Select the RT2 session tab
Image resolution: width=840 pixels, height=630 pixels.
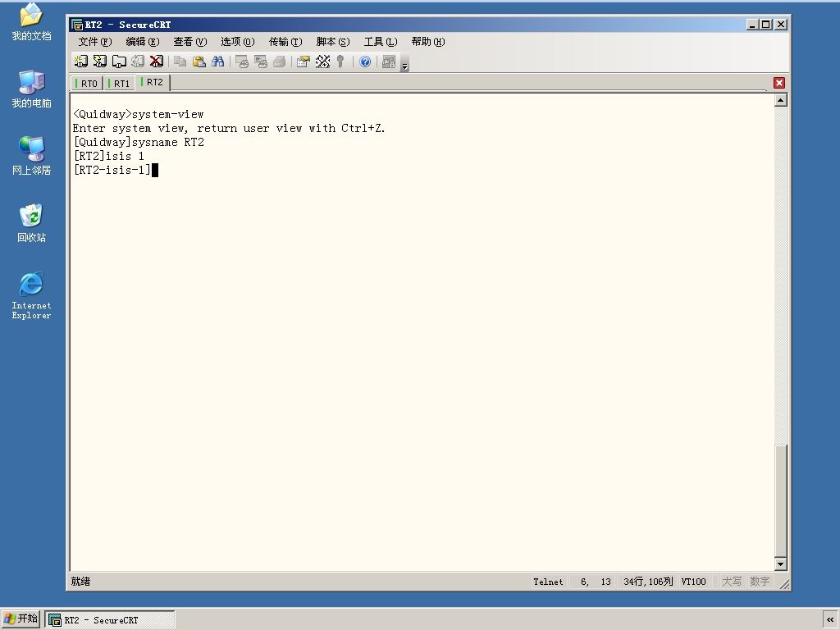click(152, 83)
